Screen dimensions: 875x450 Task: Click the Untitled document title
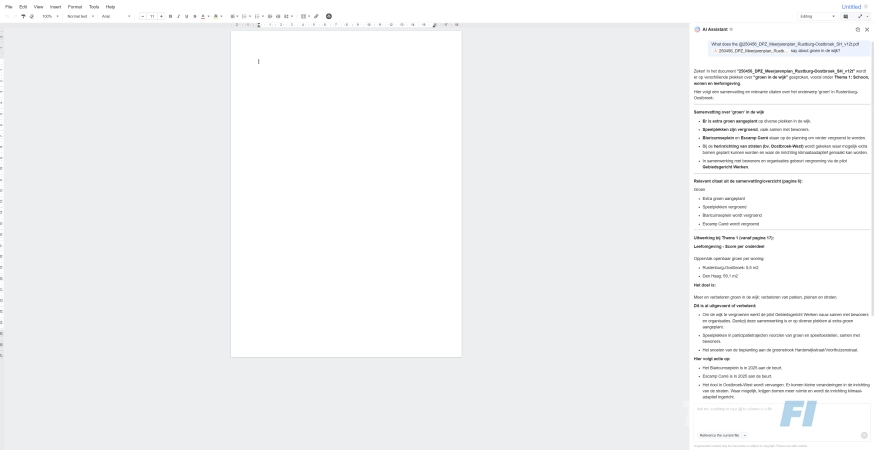click(850, 6)
